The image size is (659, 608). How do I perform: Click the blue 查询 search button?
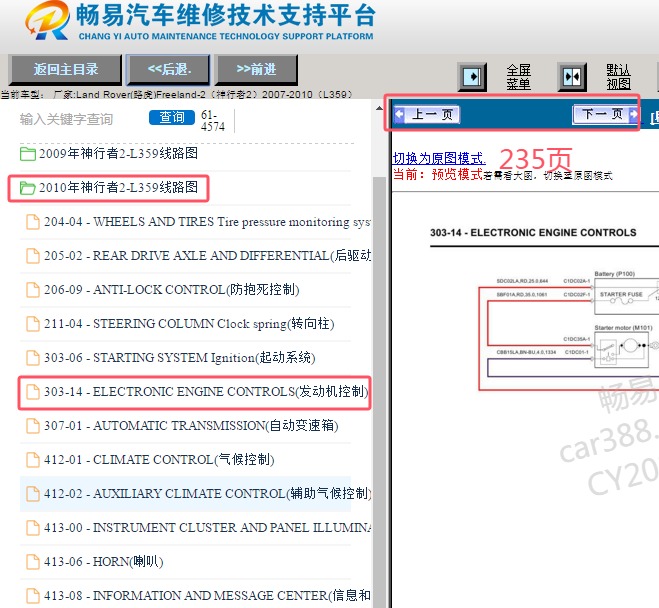tap(172, 117)
